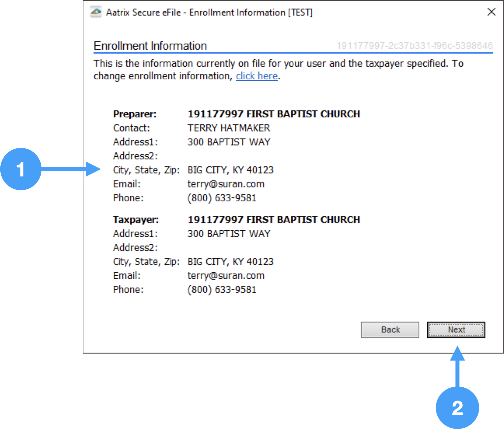Click the Preparer phone number (800) 633-9581
Screen dimensions: 504x429
222,198
